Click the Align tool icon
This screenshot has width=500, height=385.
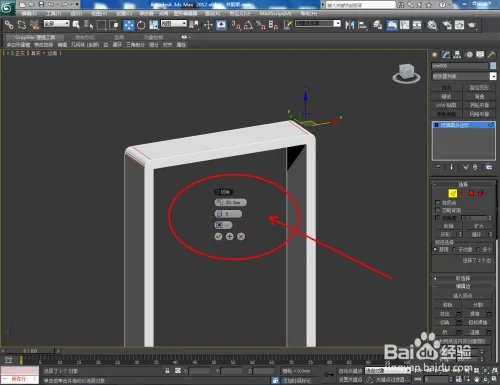coord(362,25)
